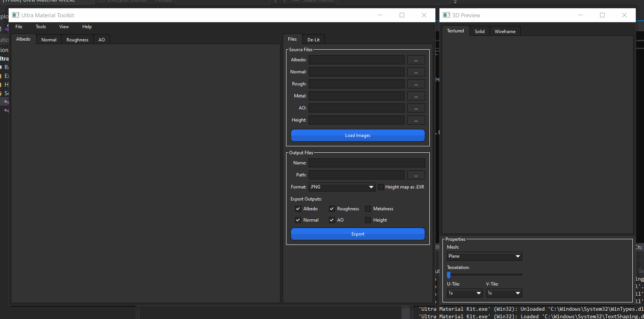The height and width of the screenshot is (319, 644).
Task: Click the output Name text field
Action: click(367, 163)
